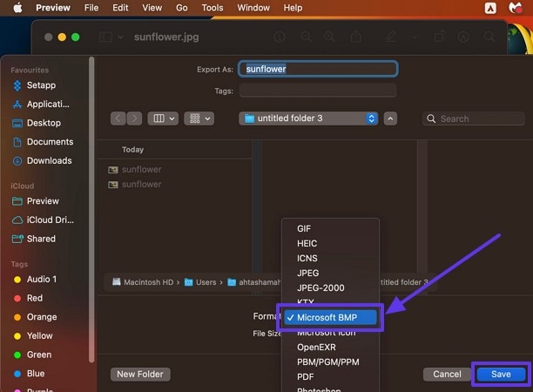Open the Go menu

(x=182, y=8)
